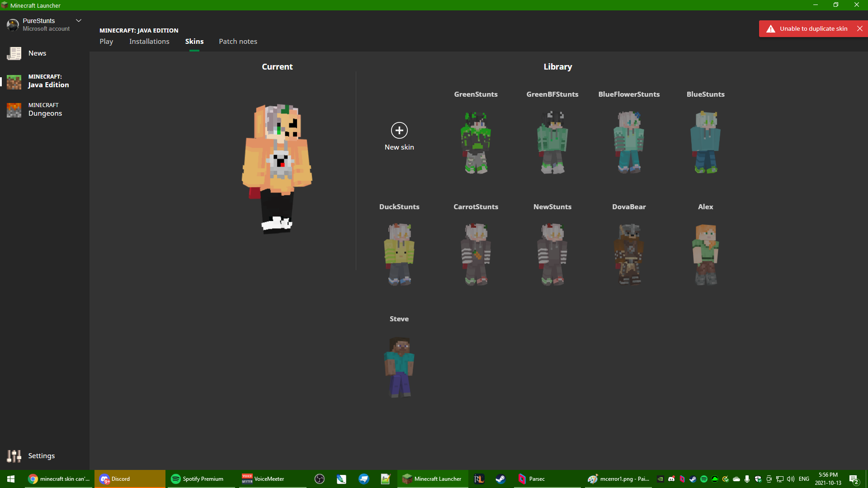Open Spotify Premium from the taskbar
Image resolution: width=868 pixels, height=488 pixels.
tap(198, 479)
